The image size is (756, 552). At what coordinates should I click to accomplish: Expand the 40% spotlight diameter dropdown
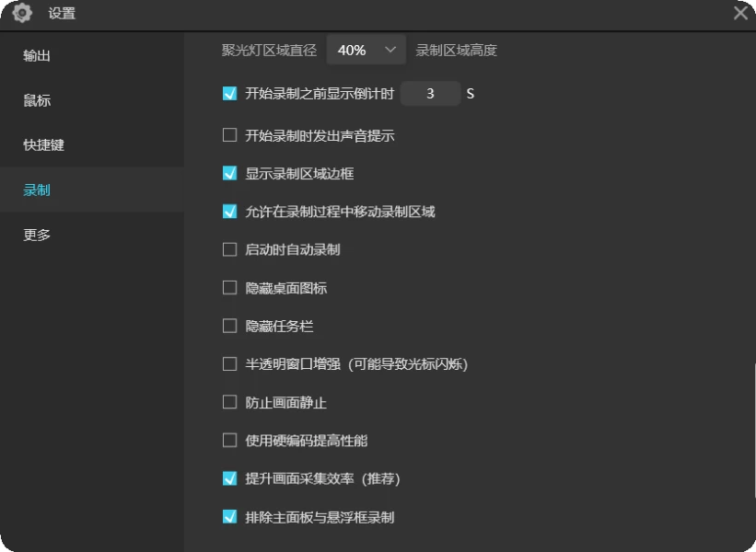pyautogui.click(x=366, y=50)
